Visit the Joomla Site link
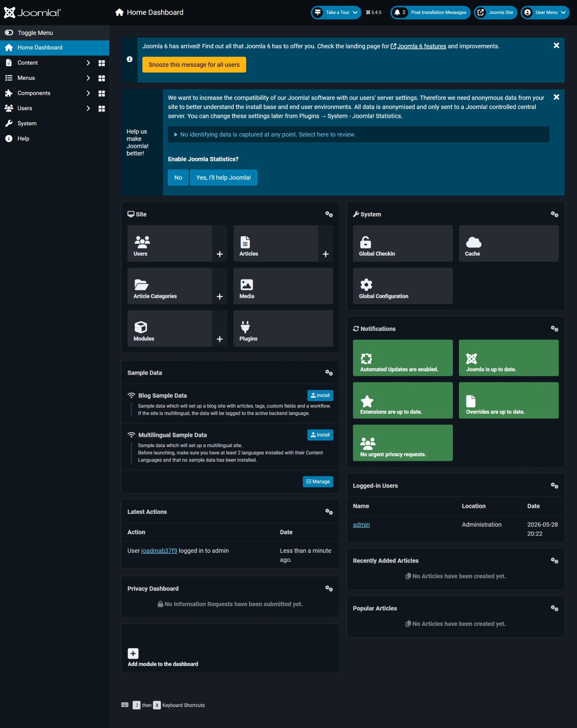The height and width of the screenshot is (728, 577). click(x=496, y=12)
